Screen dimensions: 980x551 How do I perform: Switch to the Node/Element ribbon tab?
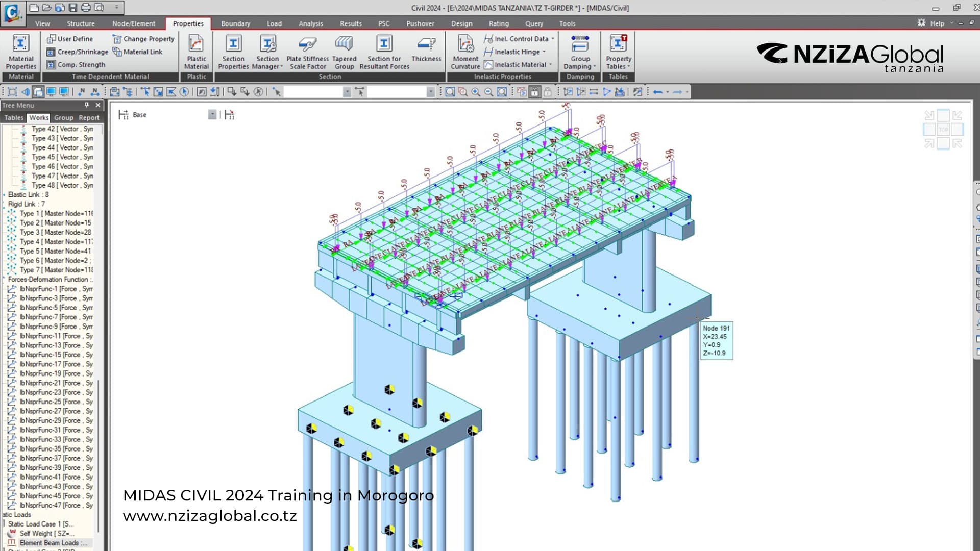[134, 23]
